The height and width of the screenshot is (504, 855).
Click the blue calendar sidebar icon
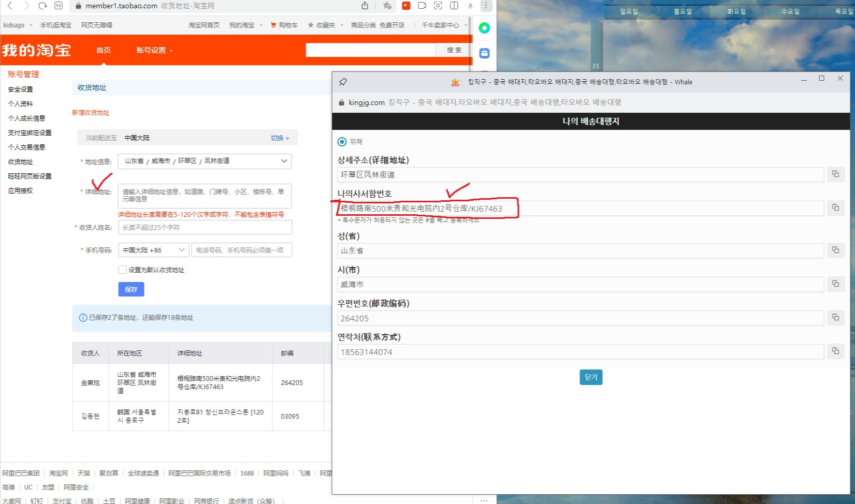pyautogui.click(x=484, y=53)
